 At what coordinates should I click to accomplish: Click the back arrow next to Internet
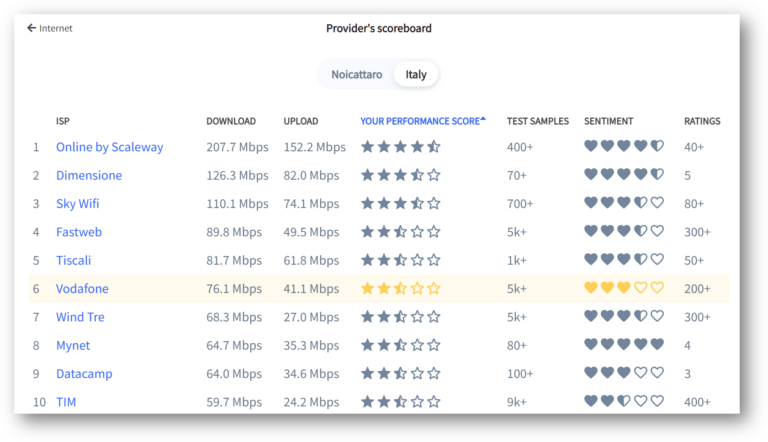point(32,28)
